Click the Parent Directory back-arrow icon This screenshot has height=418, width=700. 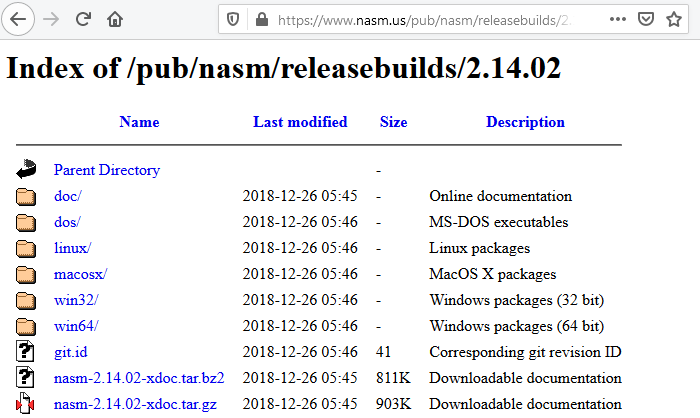click(26, 169)
